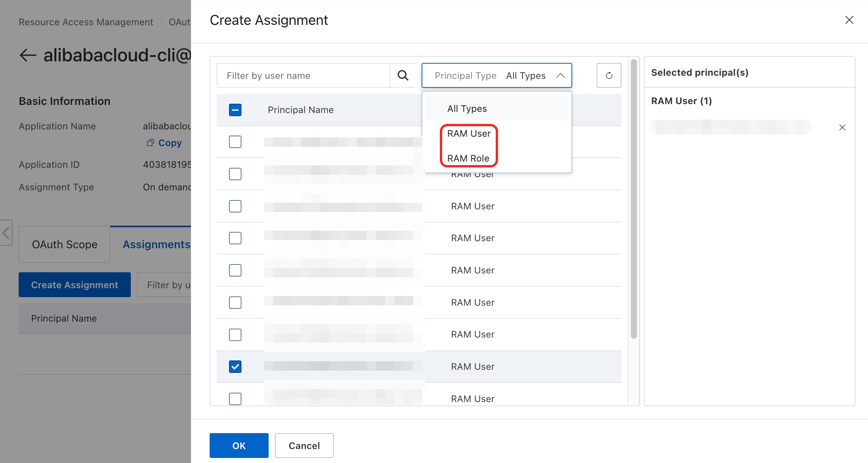The image size is (868, 463).
Task: Remove the selected RAM user principal
Action: (842, 127)
